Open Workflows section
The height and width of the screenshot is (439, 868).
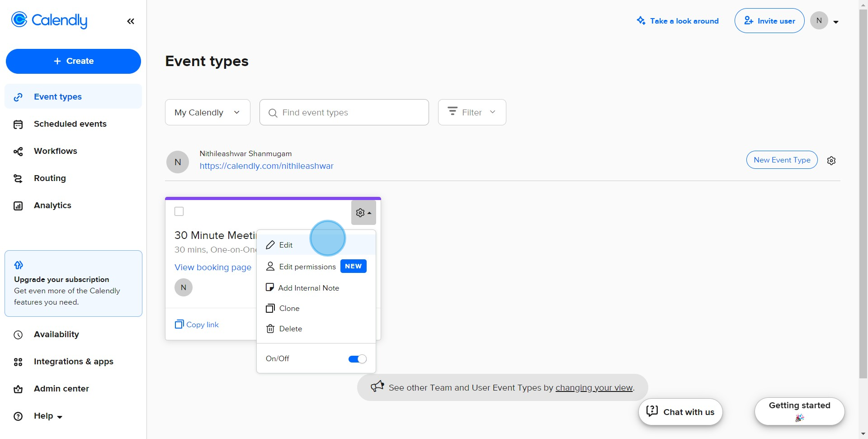55,151
